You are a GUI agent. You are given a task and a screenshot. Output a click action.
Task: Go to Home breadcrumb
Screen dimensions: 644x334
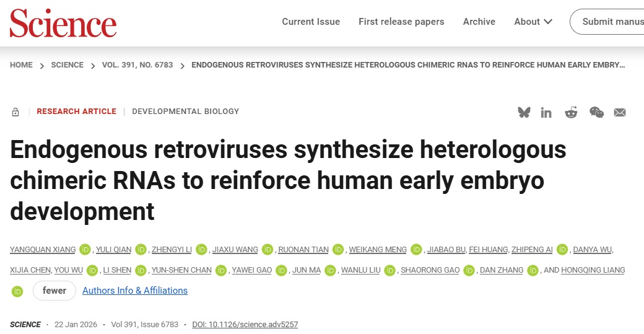tap(21, 65)
